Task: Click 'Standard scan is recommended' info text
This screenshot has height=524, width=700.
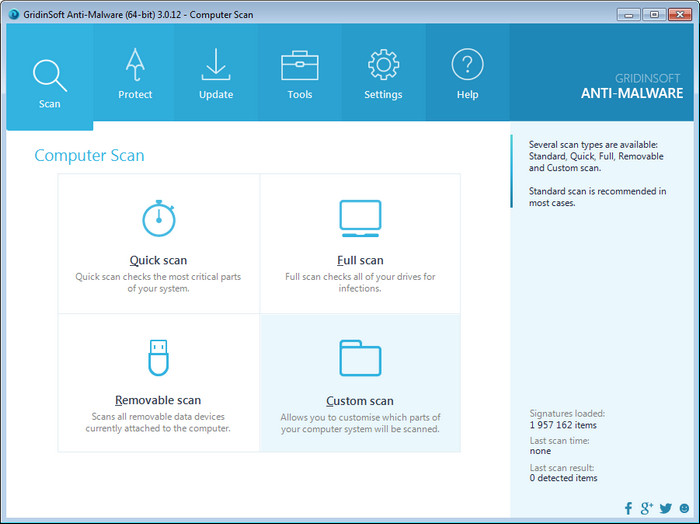Action: [x=597, y=197]
